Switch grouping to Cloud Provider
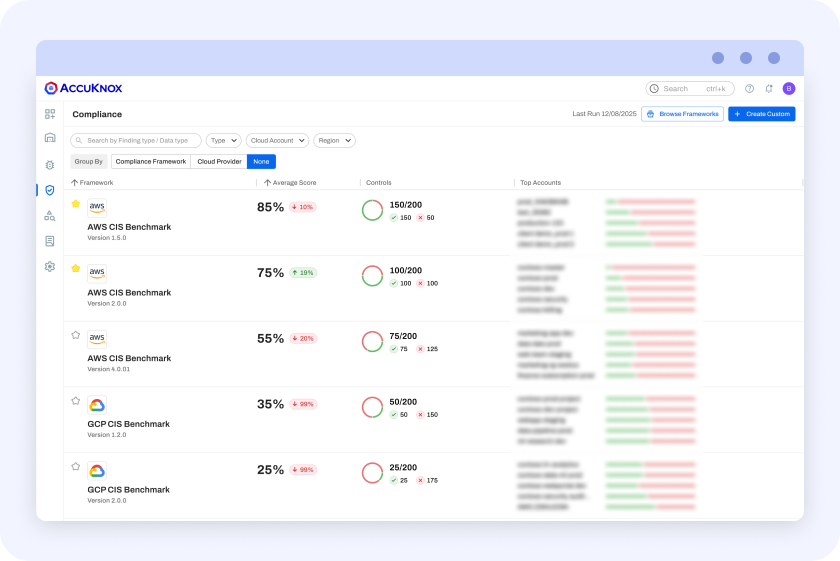Viewport: 840px width, 561px height. 219,161
